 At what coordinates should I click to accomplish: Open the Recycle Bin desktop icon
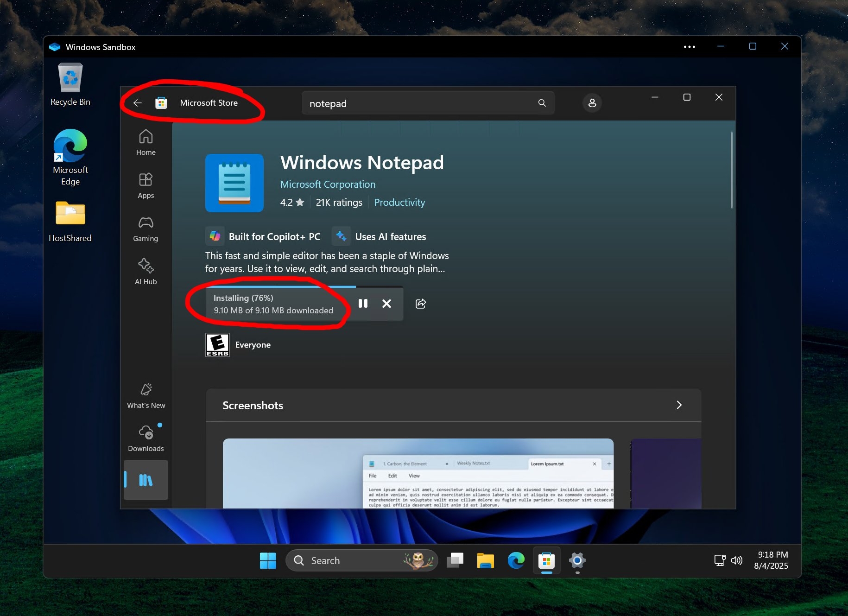(70, 85)
